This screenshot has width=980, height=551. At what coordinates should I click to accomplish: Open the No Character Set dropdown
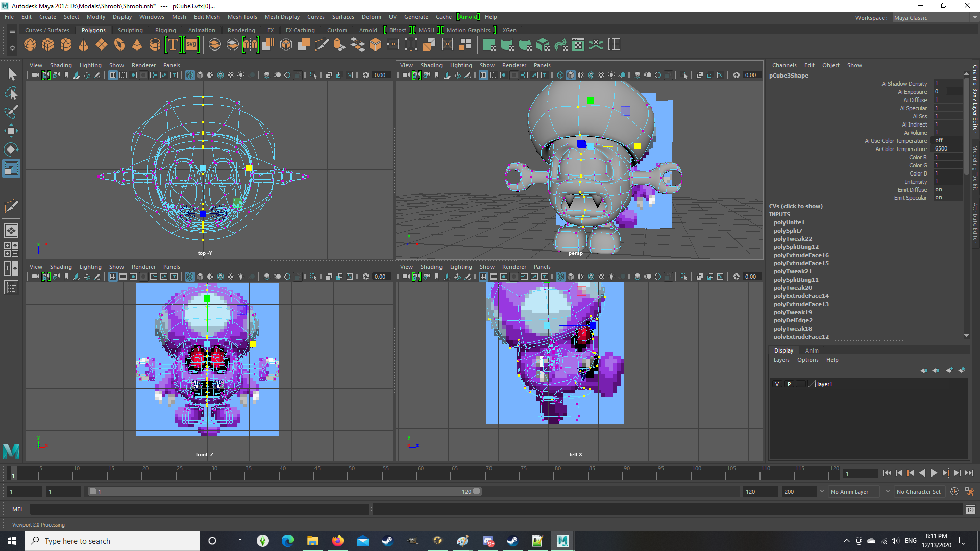pyautogui.click(x=919, y=492)
